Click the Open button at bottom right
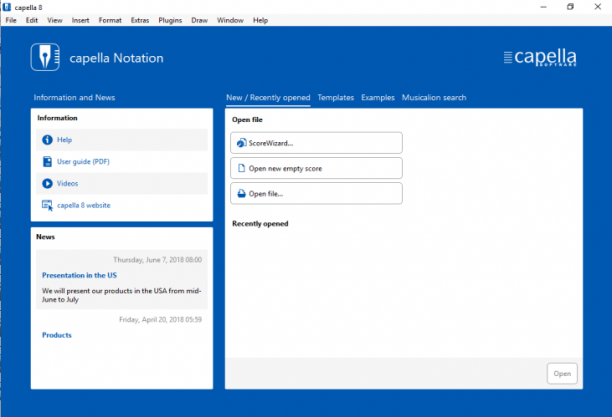Viewport: 612px width, 417px height. (562, 374)
